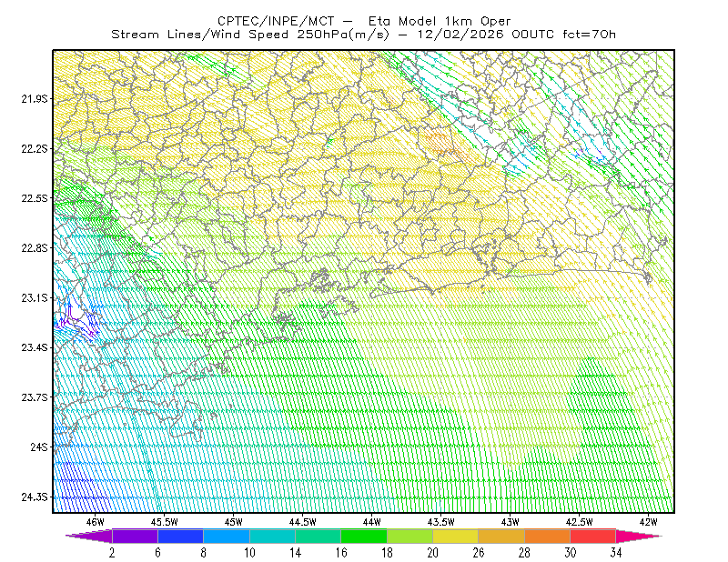Click the CPTEC/INPE/MCT Eta Model title line
Image resolution: width=728 pixels, height=562 pixels.
(x=364, y=21)
